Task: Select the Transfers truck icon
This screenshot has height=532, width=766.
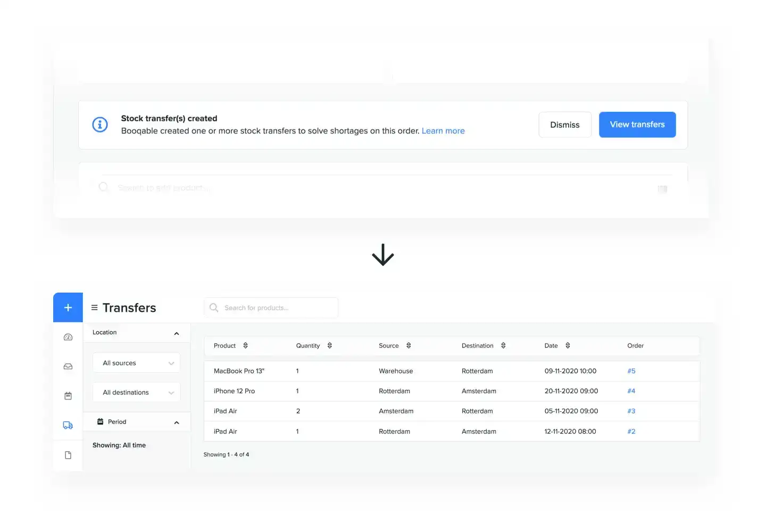Action: click(x=68, y=425)
